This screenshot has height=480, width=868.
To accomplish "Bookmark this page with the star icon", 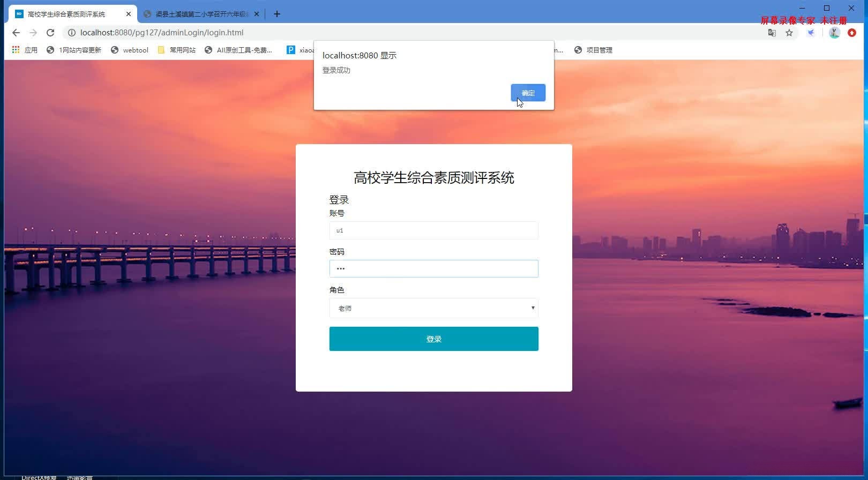I will (x=789, y=33).
